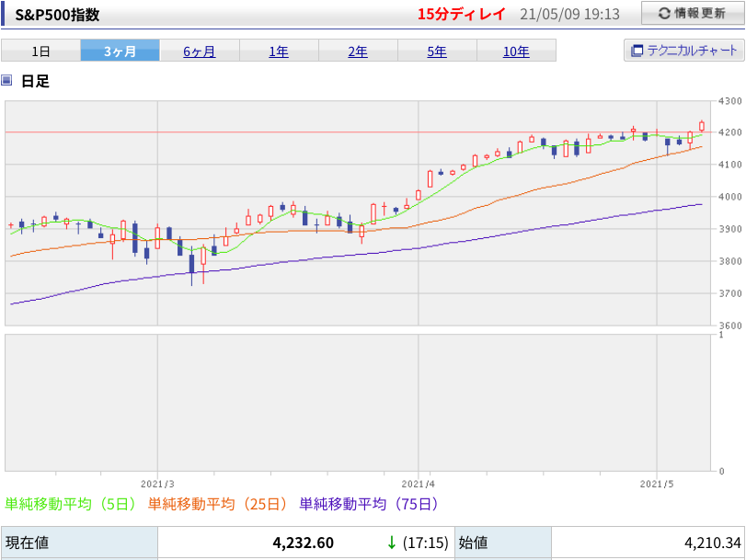Screen dimensions: 746x560
Task: Click the opening value 4,210.34
Action: pos(713,543)
